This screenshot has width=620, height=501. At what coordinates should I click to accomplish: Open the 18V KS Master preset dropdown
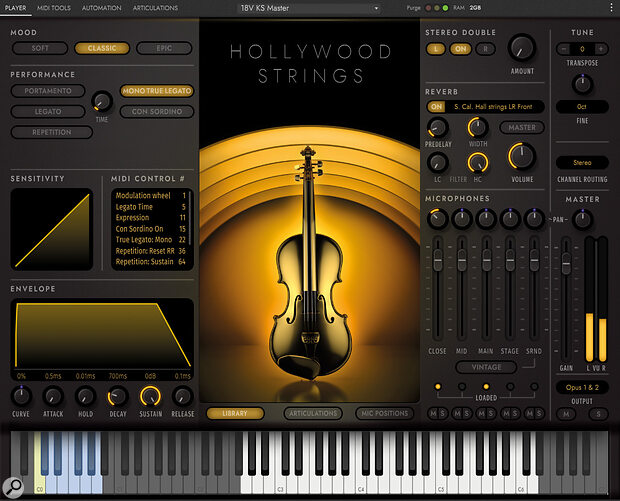309,8
